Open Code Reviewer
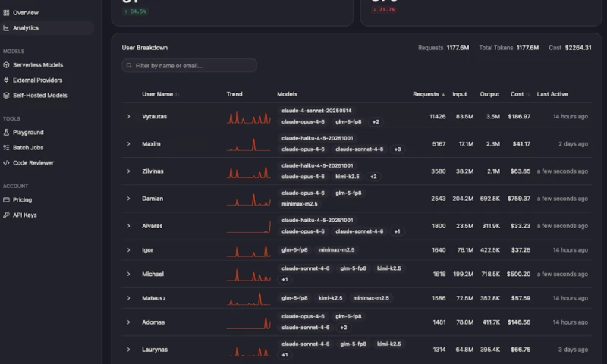 tap(33, 163)
